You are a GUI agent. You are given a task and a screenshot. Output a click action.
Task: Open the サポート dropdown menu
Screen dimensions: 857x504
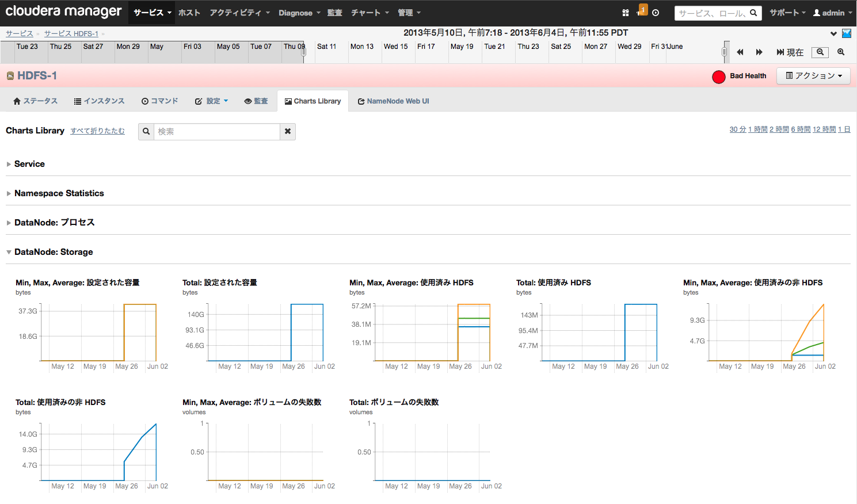pyautogui.click(x=787, y=13)
